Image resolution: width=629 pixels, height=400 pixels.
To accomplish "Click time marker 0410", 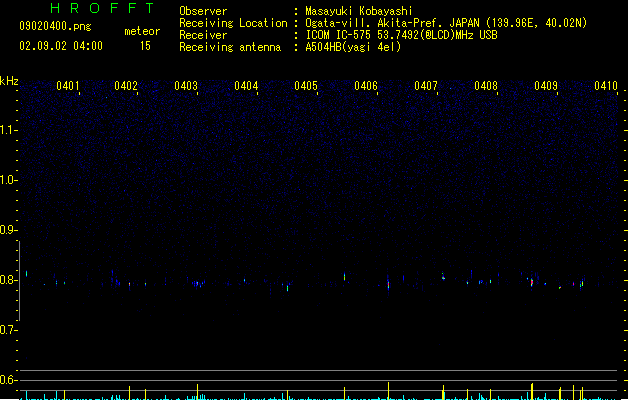I will [606, 86].
